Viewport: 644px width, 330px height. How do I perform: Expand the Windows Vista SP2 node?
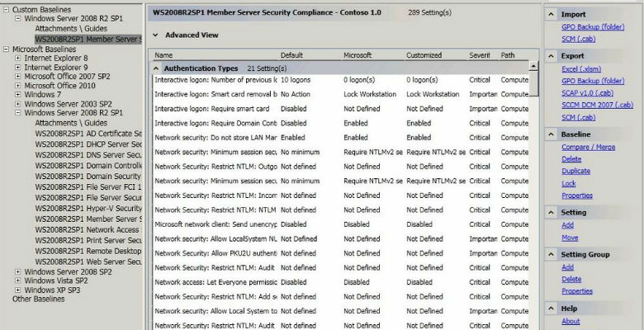tap(17, 280)
